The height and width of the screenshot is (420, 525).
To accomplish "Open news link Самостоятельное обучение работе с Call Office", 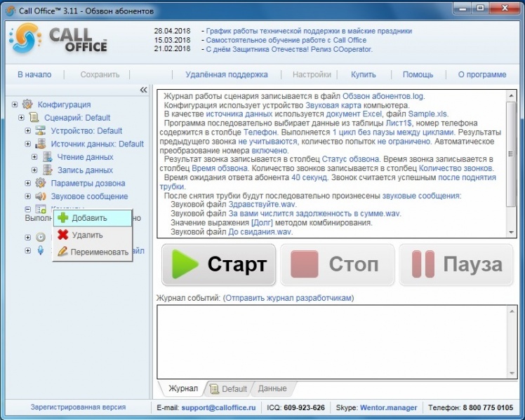I will click(286, 40).
